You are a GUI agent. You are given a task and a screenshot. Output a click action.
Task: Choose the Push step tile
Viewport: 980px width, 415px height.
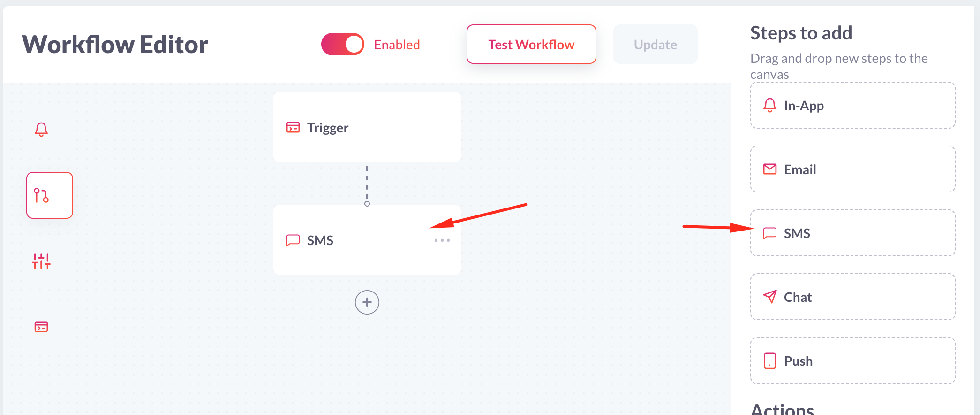[x=853, y=361]
